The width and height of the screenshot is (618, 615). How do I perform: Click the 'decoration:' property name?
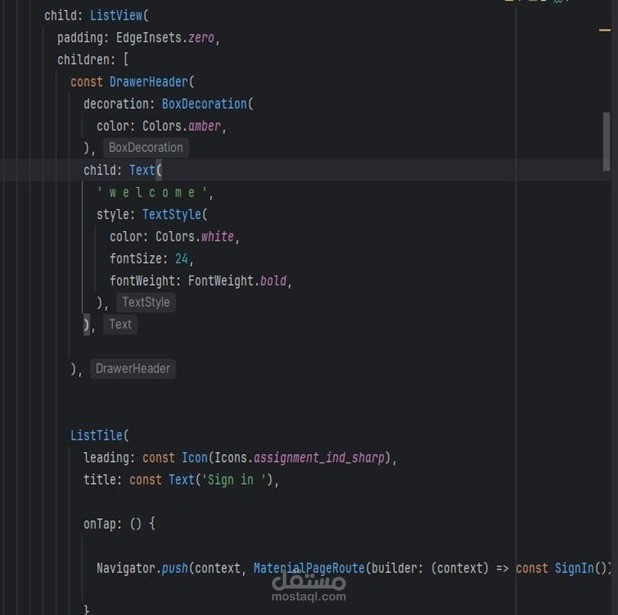coord(119,104)
